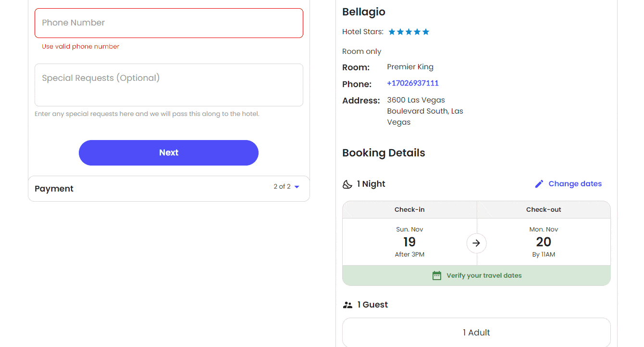Click the 3600 Las Vegas address text
This screenshot has width=644, height=347.
tap(425, 111)
